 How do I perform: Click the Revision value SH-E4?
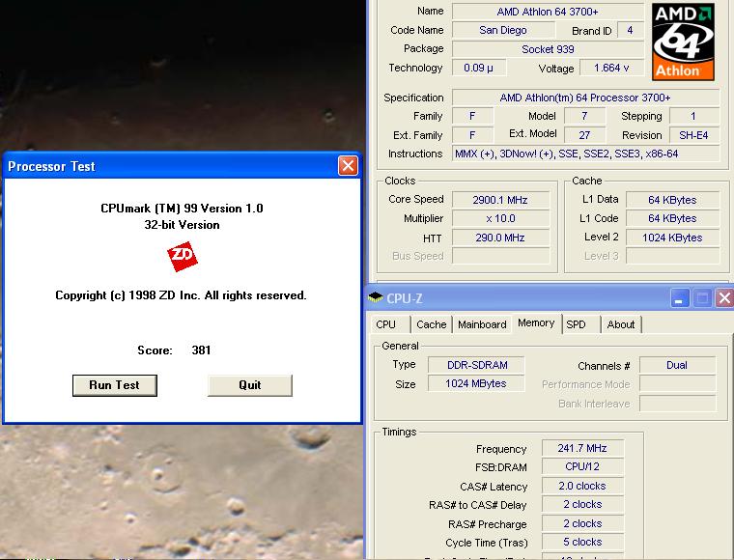coord(693,135)
